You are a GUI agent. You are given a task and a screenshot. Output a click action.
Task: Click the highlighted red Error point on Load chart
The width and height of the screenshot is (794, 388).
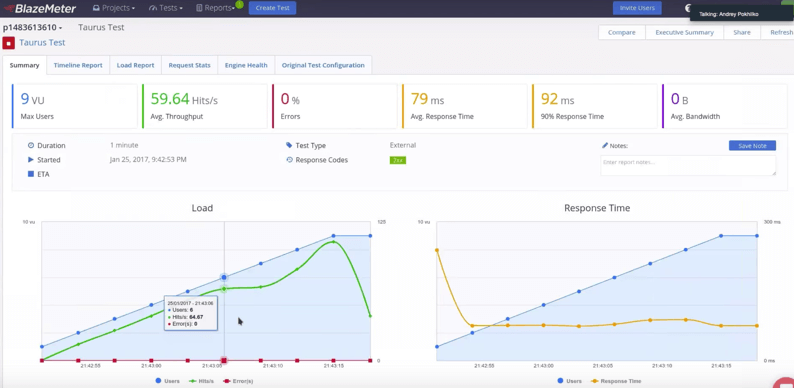[224, 361]
